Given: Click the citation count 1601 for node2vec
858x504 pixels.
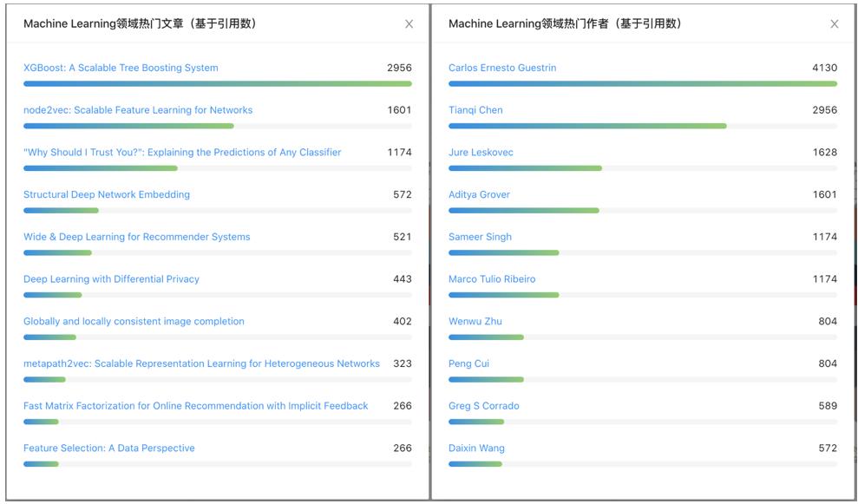Looking at the screenshot, I should [x=399, y=110].
